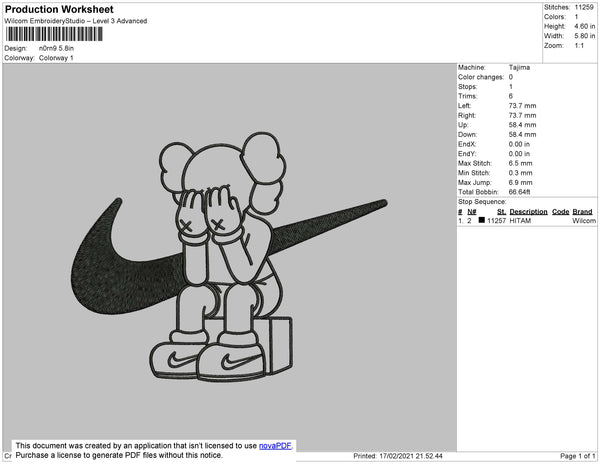This screenshot has height=464, width=600.
Task: Select the Code column header
Action: (x=560, y=212)
